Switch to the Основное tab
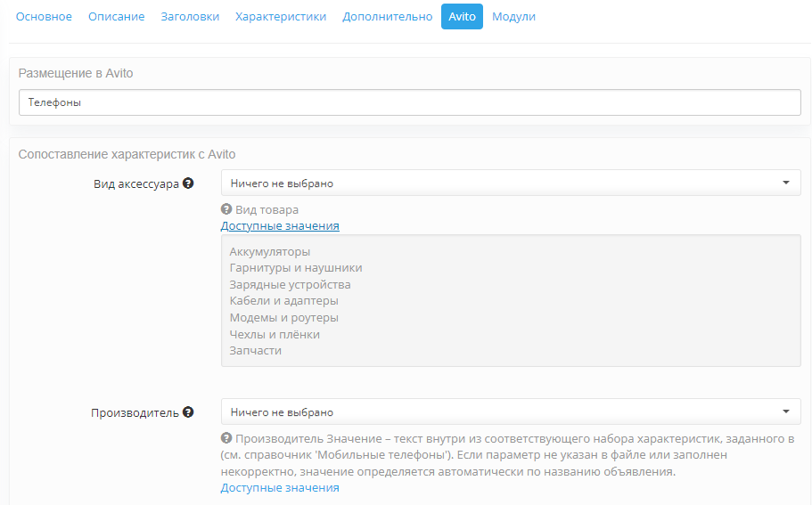Viewport: 812px width, 505px height. point(44,17)
